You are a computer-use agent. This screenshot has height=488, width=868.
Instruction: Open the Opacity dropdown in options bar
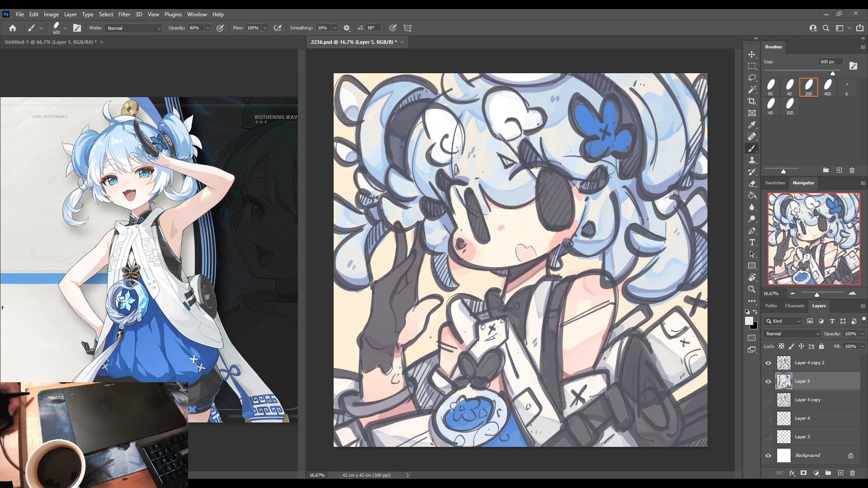pyautogui.click(x=208, y=28)
